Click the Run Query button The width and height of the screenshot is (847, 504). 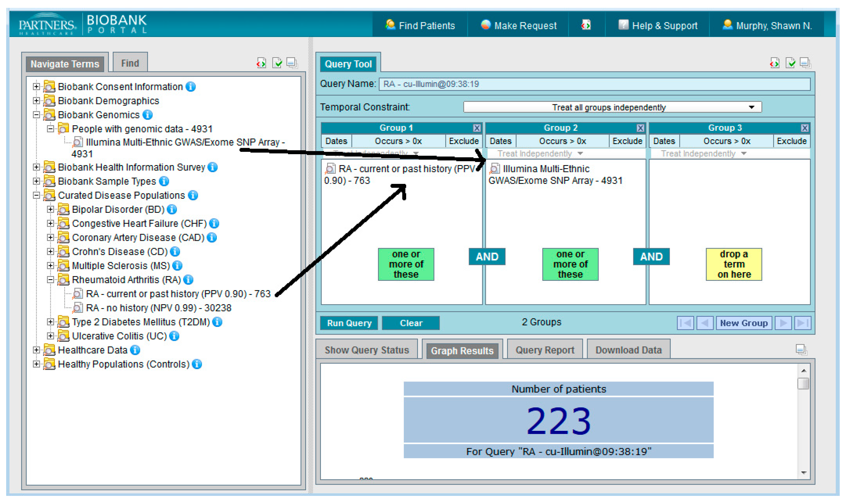pyautogui.click(x=349, y=323)
